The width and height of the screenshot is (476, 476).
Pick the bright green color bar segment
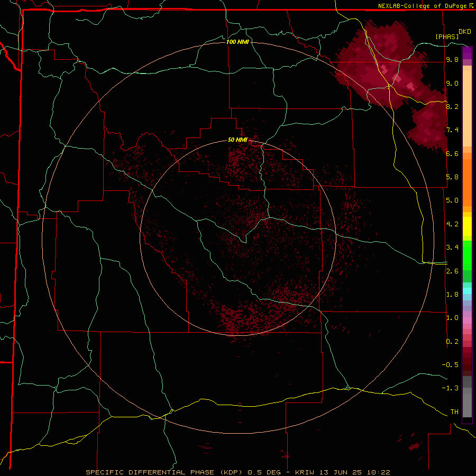pos(467,255)
